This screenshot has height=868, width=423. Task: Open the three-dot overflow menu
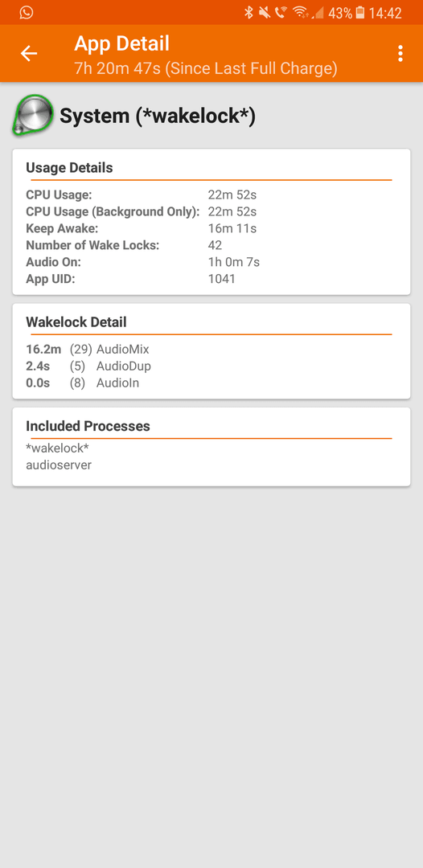400,53
